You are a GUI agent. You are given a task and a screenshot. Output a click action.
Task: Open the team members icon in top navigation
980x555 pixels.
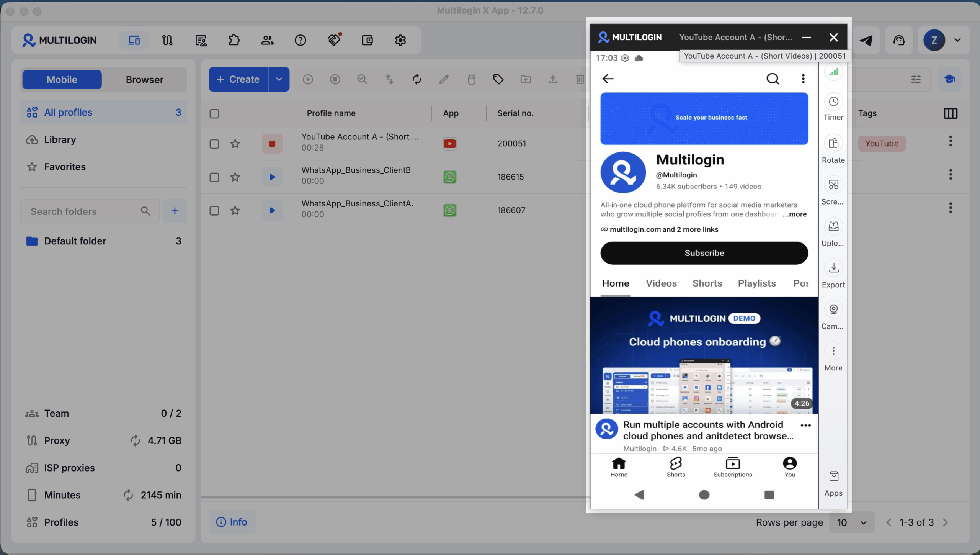pyautogui.click(x=267, y=40)
